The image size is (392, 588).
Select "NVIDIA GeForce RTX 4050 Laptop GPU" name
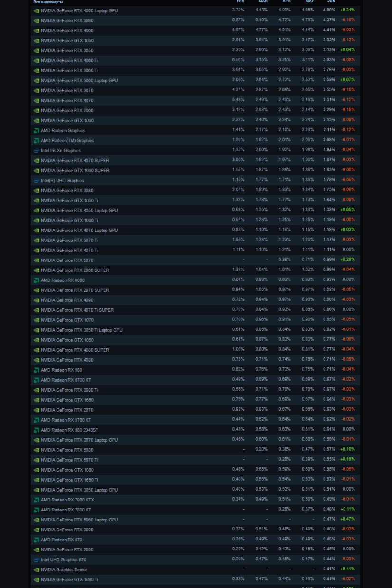coord(79,210)
